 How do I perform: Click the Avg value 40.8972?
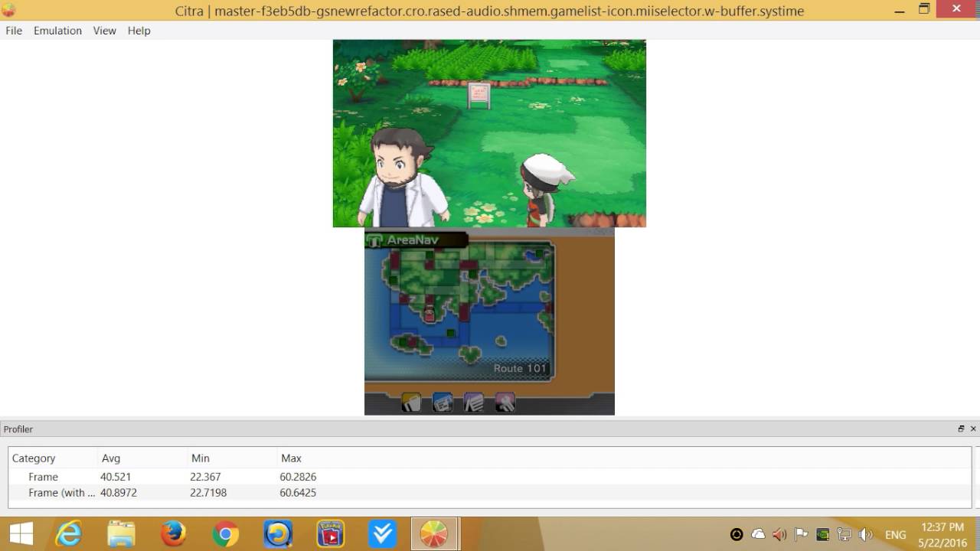[119, 493]
